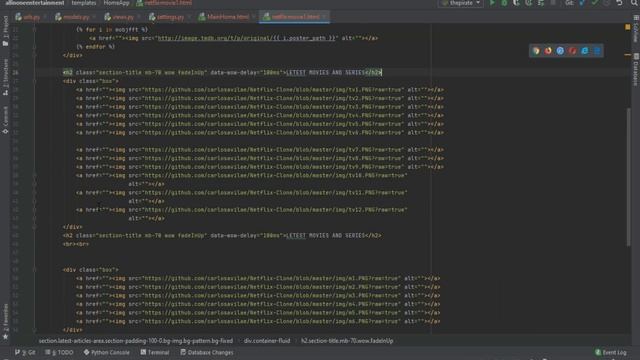
Task: Open the TODO tool window at bottom
Action: pos(59,352)
